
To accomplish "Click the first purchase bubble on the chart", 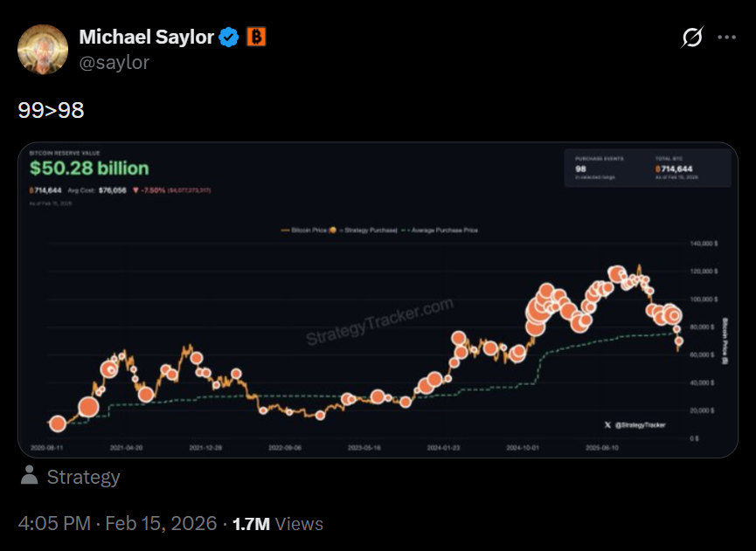I will (x=58, y=424).
